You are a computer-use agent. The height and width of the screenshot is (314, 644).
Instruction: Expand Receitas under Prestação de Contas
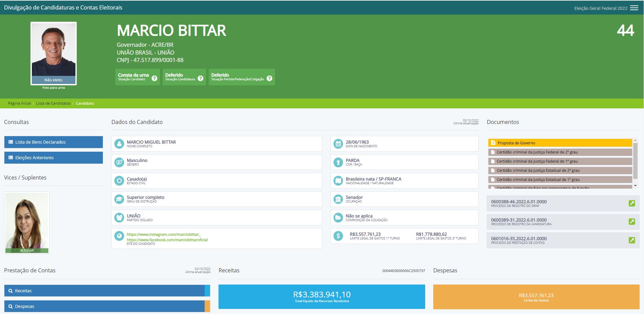(x=104, y=291)
